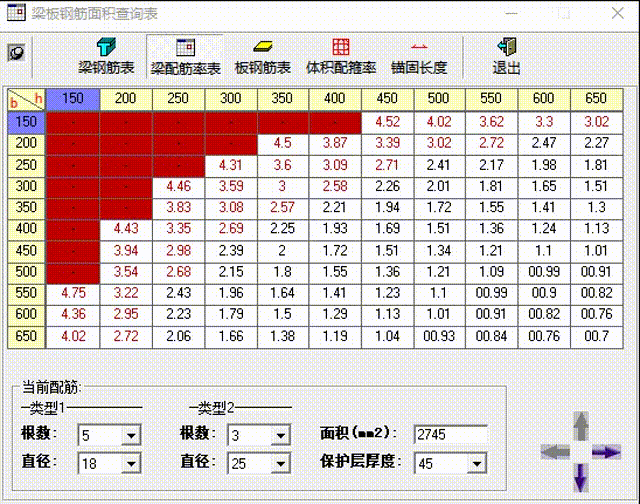Select row header 300
Viewport: 640px width, 504px height.
click(x=26, y=187)
